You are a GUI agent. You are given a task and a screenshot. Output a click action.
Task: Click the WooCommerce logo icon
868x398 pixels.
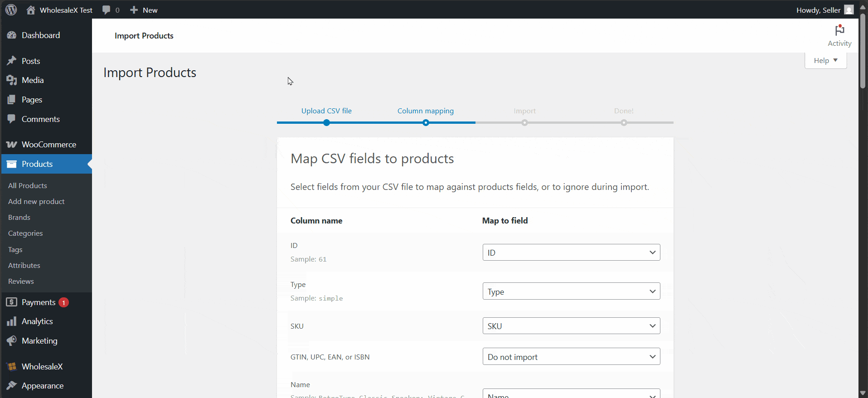[x=12, y=144]
